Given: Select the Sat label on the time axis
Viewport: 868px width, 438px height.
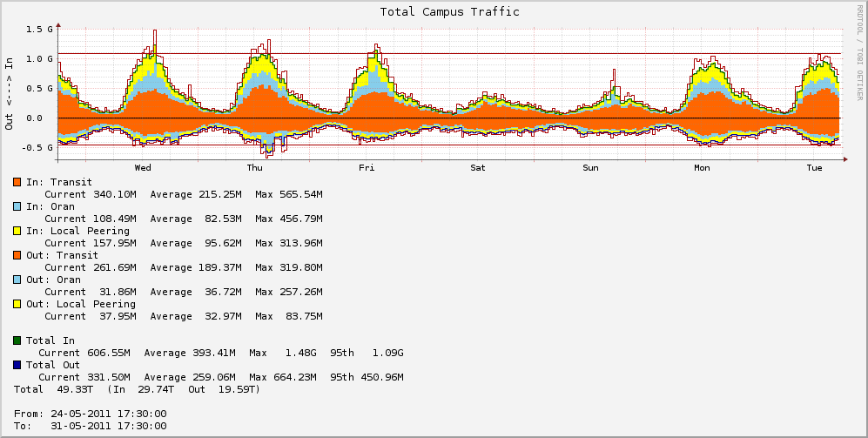Looking at the screenshot, I should (x=478, y=167).
